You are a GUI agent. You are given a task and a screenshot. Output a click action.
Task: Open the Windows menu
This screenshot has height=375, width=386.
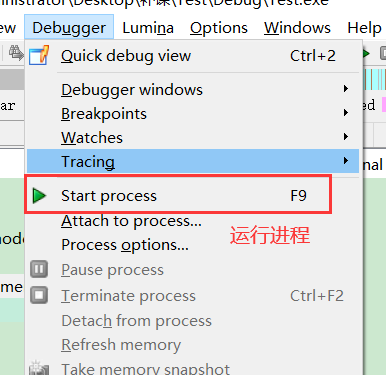tap(297, 28)
